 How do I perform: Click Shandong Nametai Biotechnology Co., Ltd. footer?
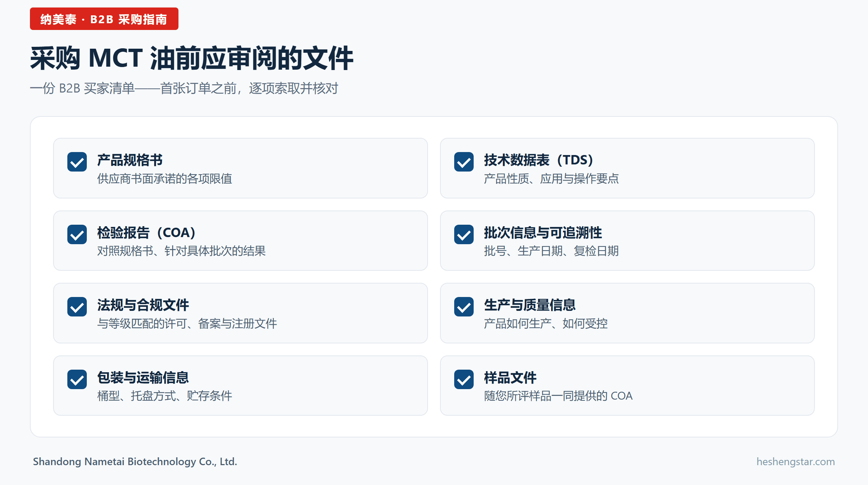135,461
